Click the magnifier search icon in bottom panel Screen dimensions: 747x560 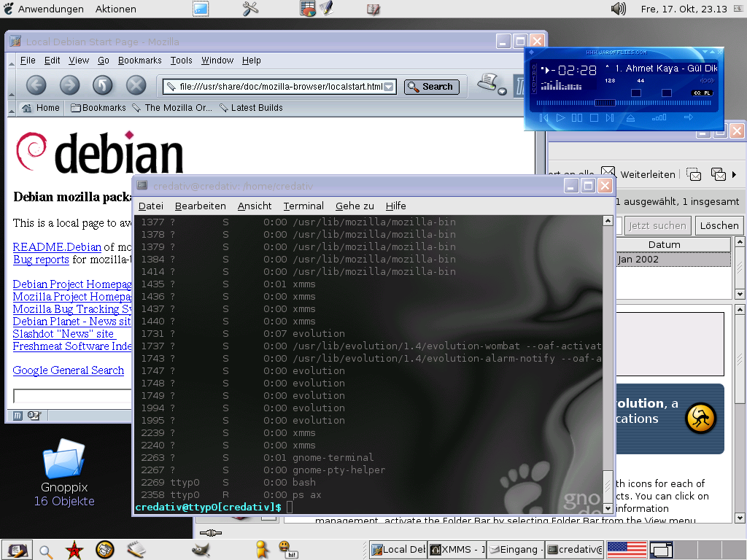(46, 551)
